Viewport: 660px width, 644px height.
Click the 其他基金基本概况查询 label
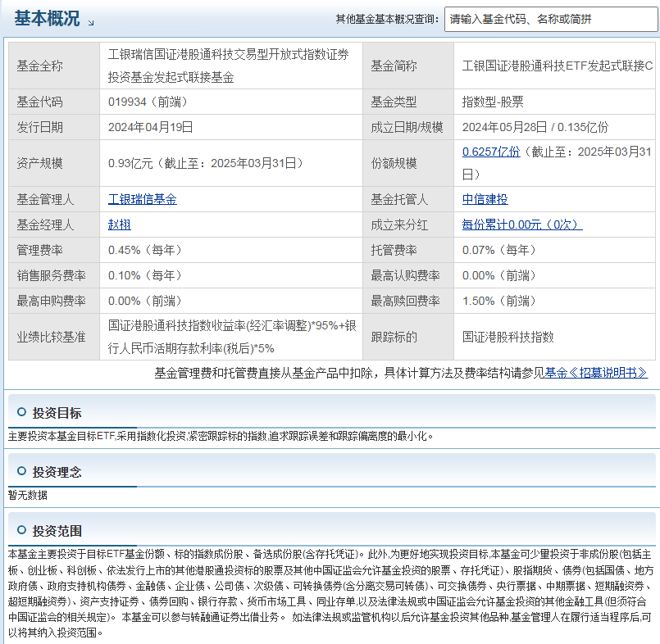(388, 19)
